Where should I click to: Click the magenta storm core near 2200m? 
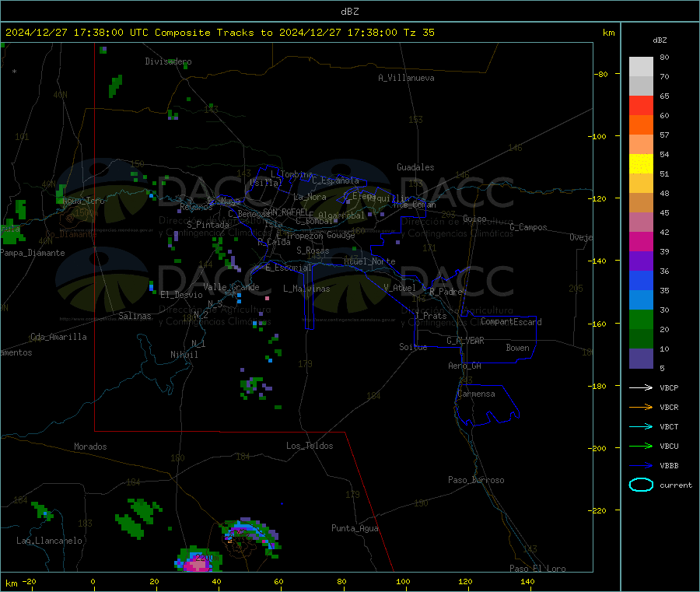(197, 565)
